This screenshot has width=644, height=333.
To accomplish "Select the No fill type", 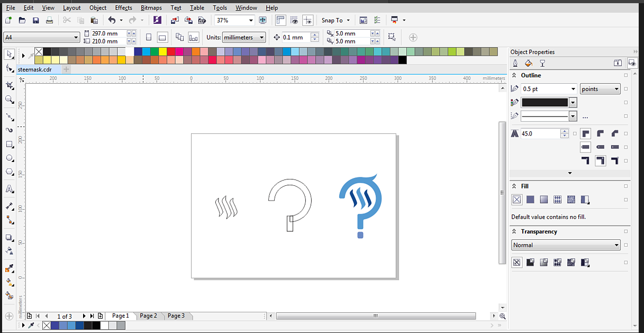I will click(x=517, y=200).
